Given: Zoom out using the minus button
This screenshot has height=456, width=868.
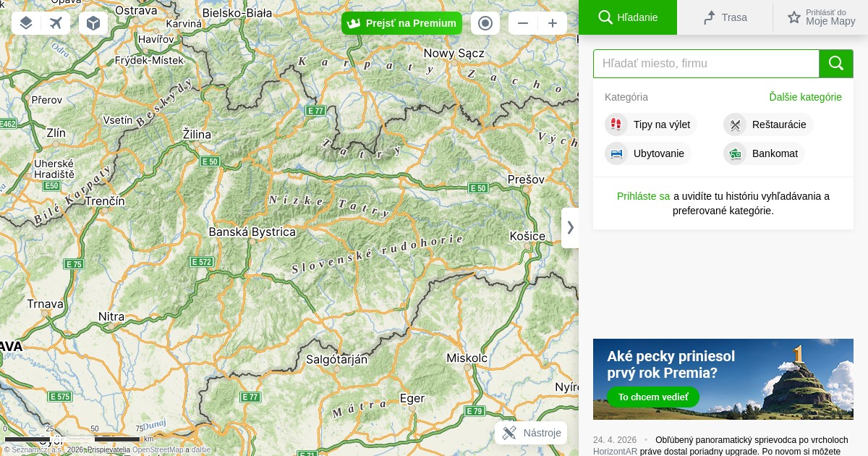Looking at the screenshot, I should [x=523, y=23].
